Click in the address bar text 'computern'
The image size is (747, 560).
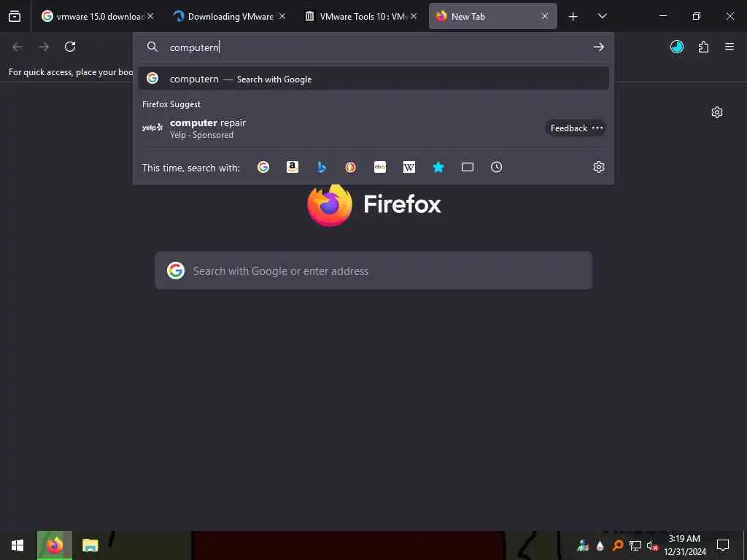(x=194, y=47)
